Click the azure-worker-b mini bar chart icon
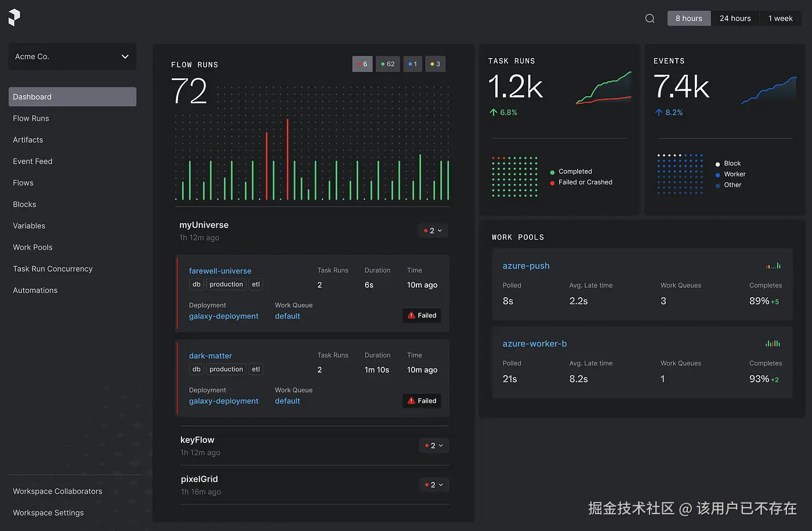This screenshot has width=812, height=531. click(773, 344)
